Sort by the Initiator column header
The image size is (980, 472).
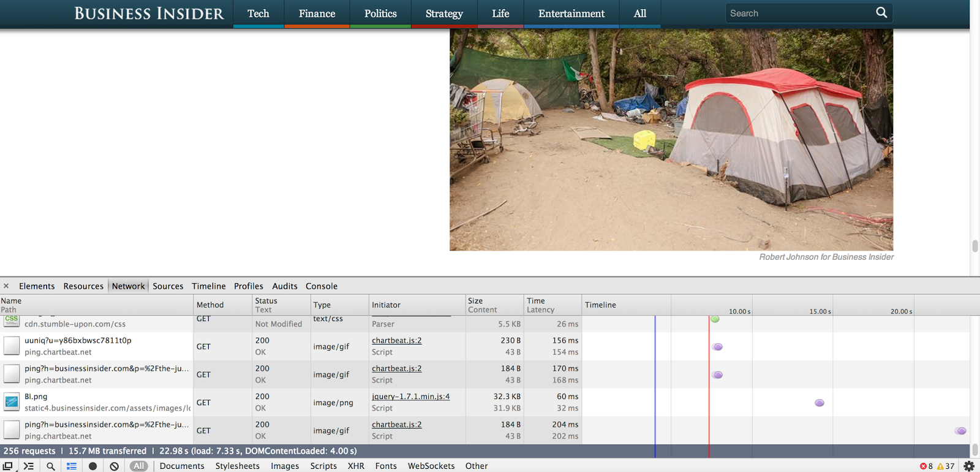click(x=417, y=305)
